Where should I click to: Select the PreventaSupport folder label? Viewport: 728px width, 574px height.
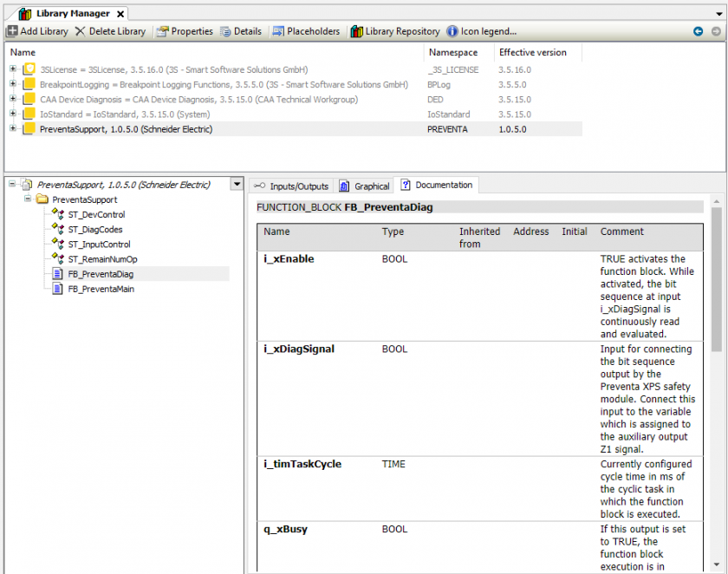[x=85, y=199]
